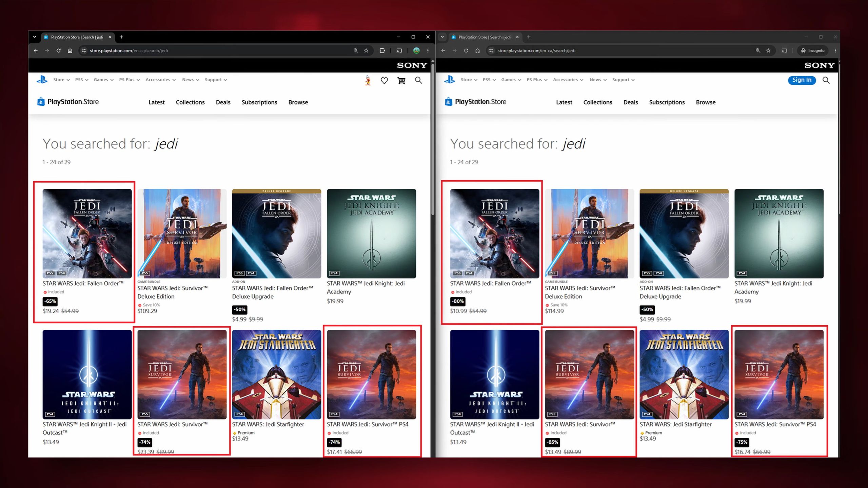Viewport: 868px width, 488px height.
Task: Click Incognito indicator in right browser
Action: pyautogui.click(x=813, y=50)
